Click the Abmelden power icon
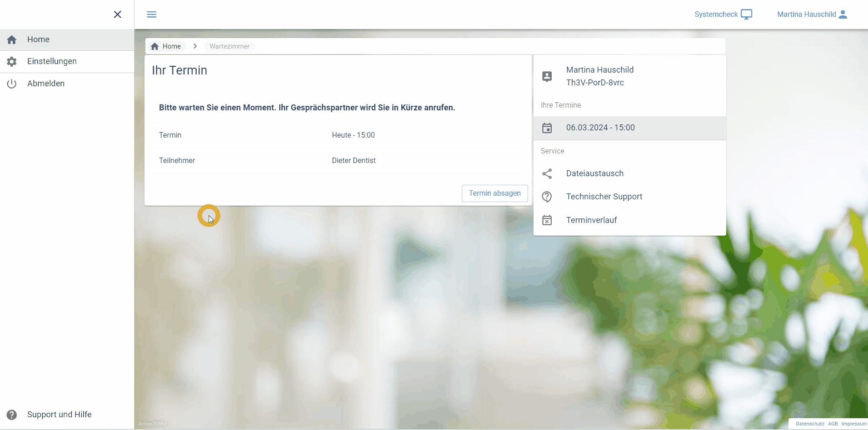Viewport: 868px width, 430px height. (12, 84)
